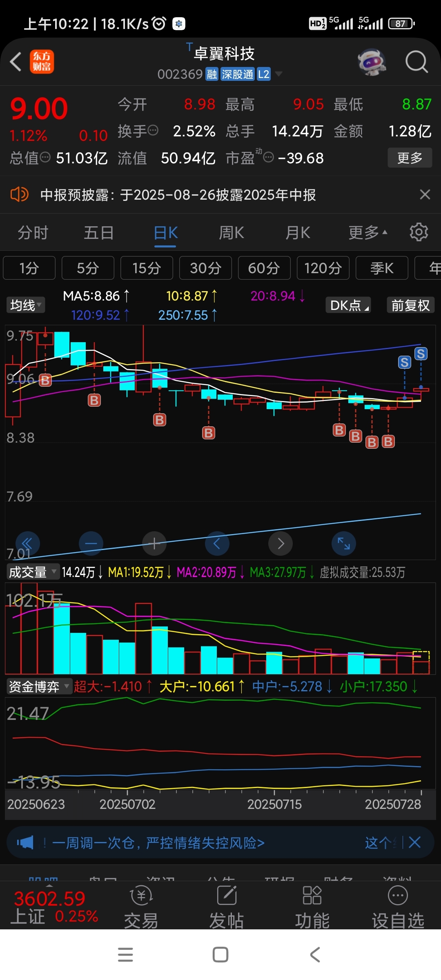
Task: Tap 设自选 add to watchlist
Action: pos(398,908)
